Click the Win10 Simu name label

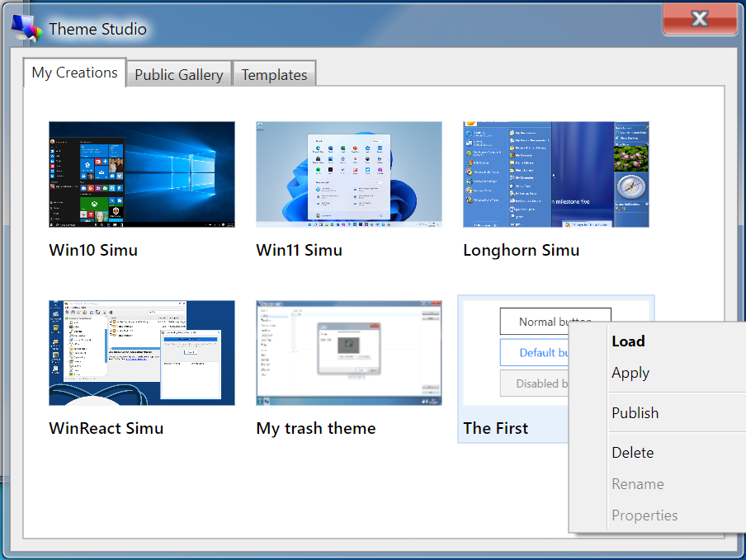[x=93, y=251]
